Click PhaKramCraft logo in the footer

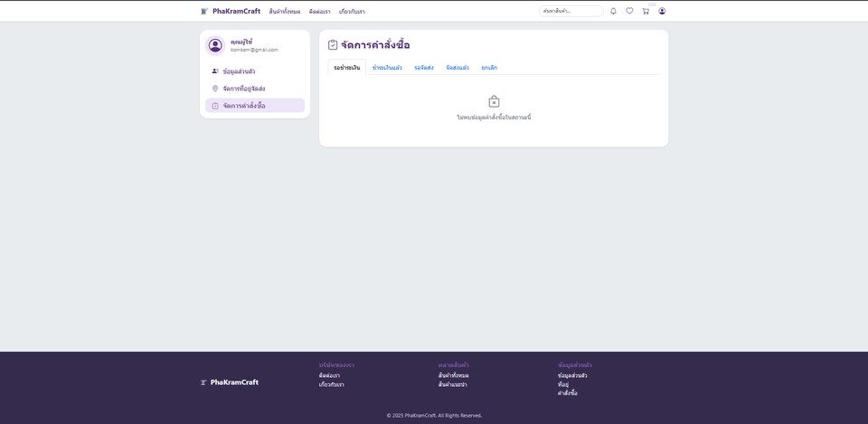[230, 382]
